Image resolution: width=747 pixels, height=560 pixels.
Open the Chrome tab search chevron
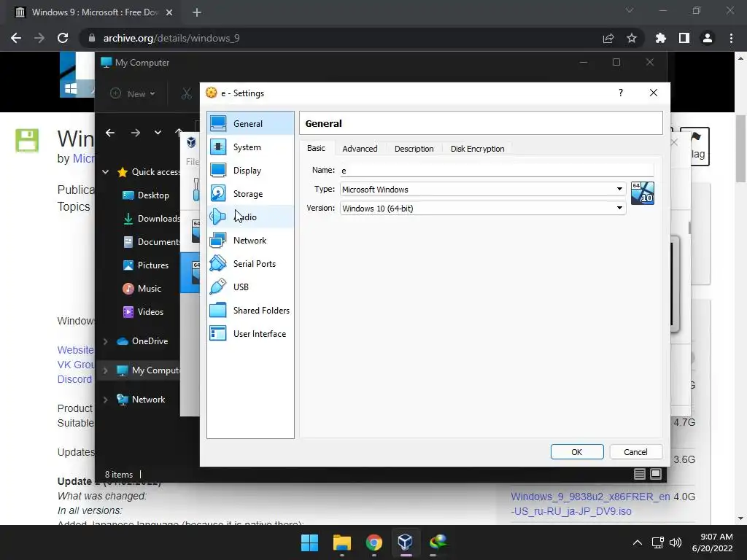tap(630, 10)
